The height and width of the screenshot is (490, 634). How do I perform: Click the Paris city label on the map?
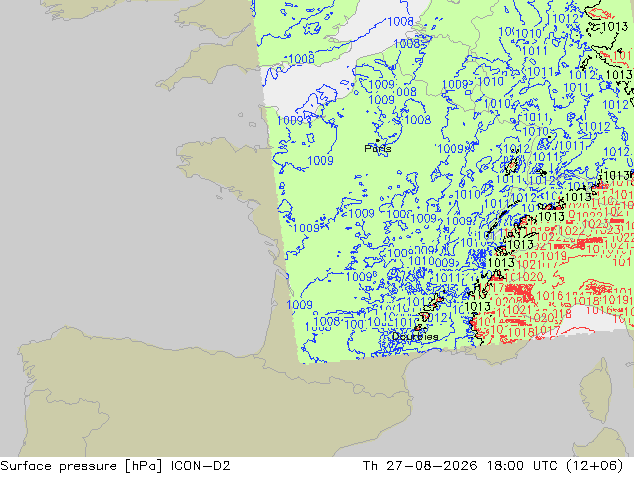378,149
